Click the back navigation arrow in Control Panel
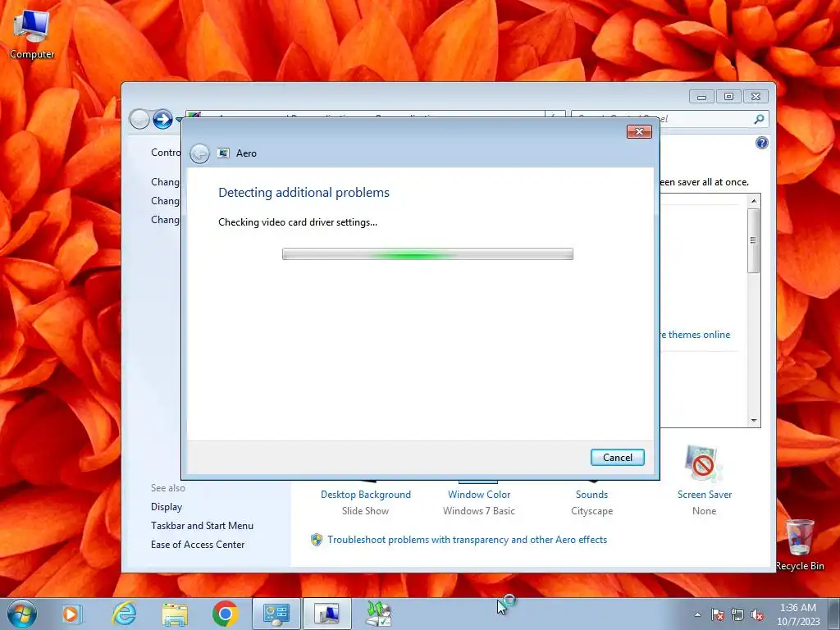The height and width of the screenshot is (630, 840). (x=139, y=119)
